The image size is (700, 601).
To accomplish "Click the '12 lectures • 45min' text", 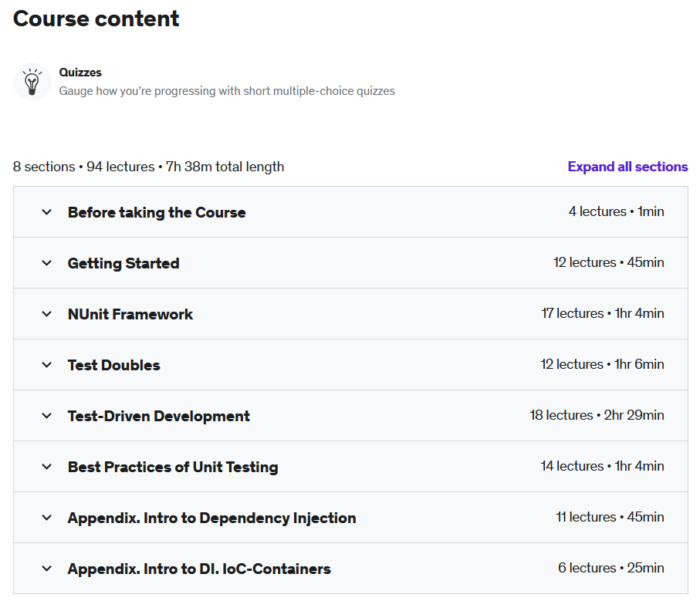I will [x=608, y=262].
